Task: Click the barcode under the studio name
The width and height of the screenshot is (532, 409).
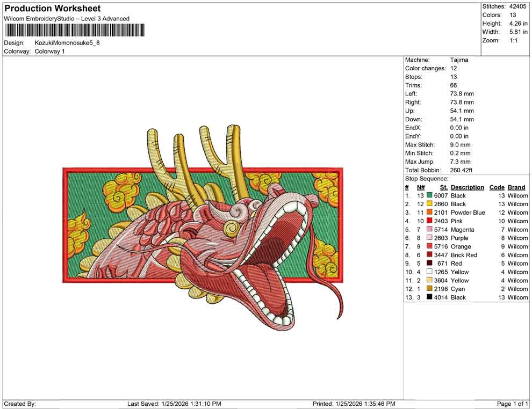Action: 75,31
